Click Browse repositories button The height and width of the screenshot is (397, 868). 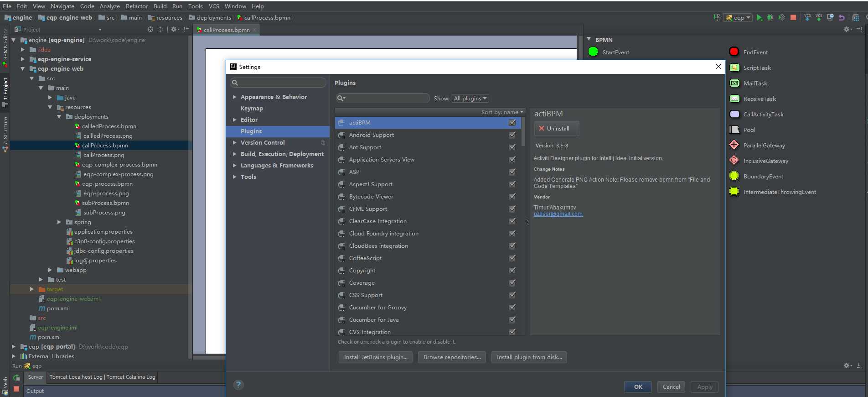[452, 357]
